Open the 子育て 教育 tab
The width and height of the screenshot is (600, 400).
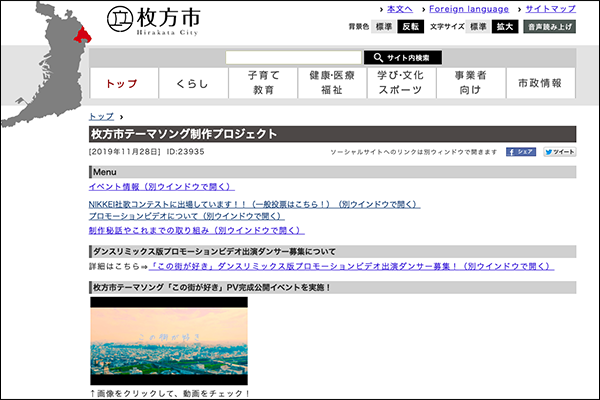click(x=263, y=83)
